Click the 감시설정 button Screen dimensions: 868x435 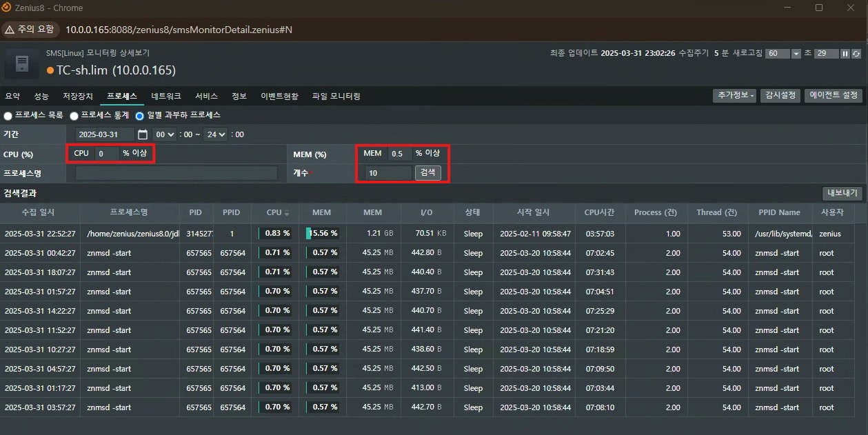[780, 95]
